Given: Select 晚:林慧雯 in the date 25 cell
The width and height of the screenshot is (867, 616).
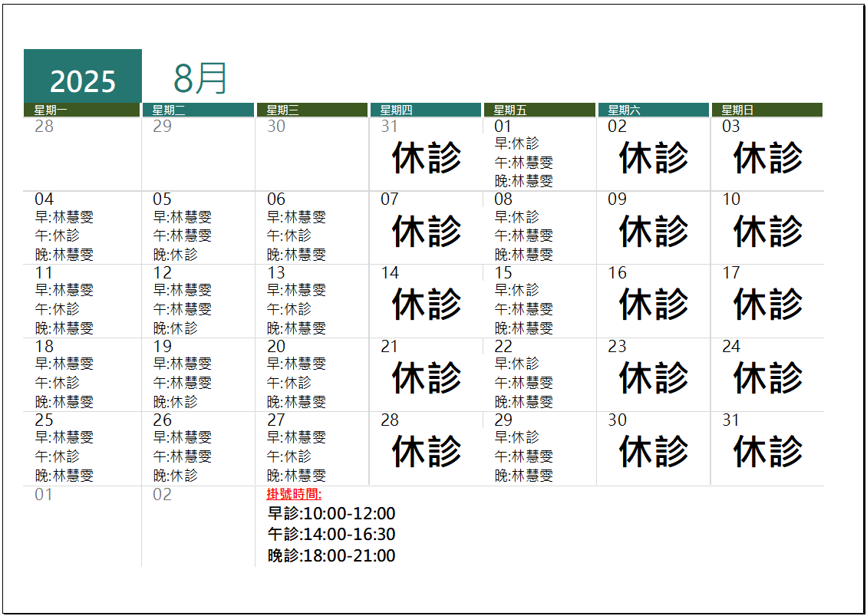Looking at the screenshot, I should pos(64,475).
